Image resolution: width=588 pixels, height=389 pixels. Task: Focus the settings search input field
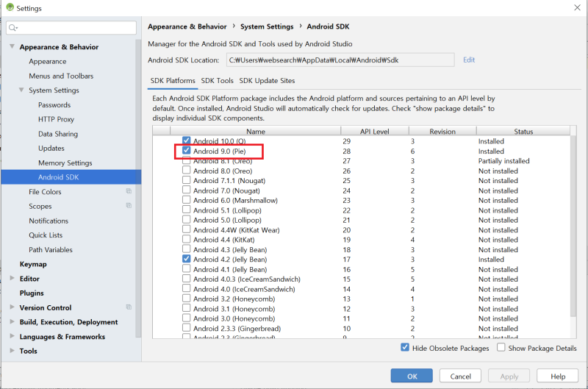point(71,28)
